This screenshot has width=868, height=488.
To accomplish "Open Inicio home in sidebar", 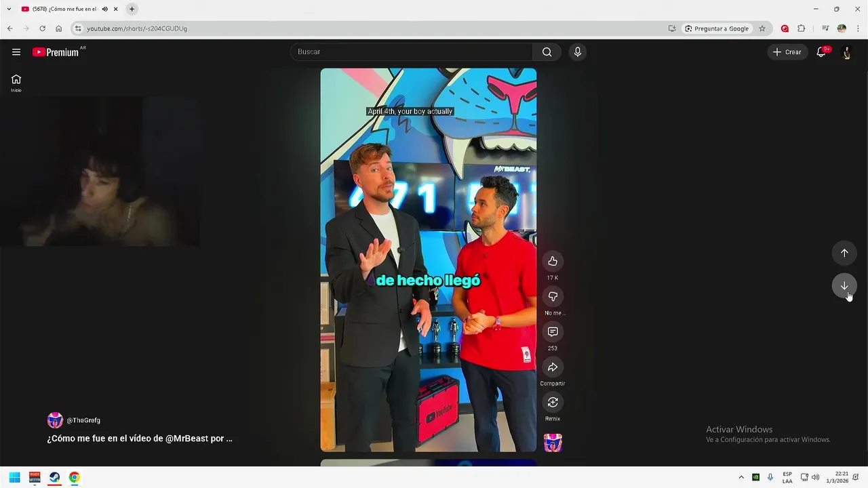I will [16, 83].
